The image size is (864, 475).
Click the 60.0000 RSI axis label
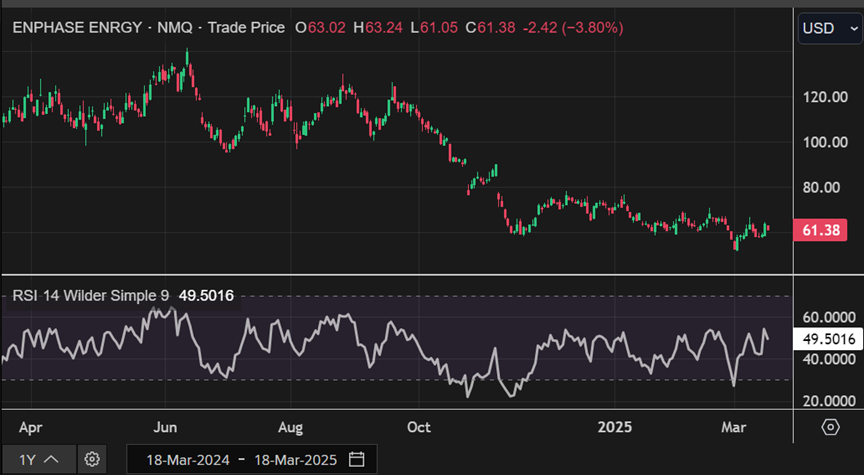(x=829, y=317)
